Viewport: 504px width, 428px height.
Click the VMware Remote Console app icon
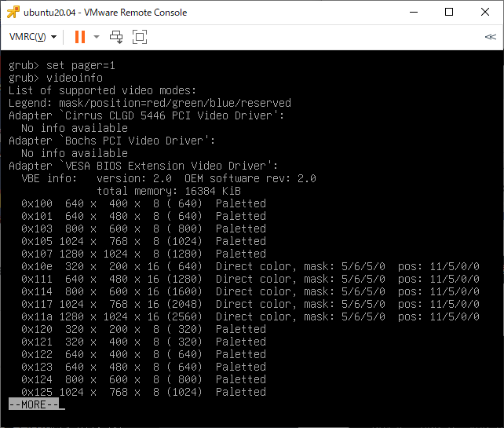point(13,13)
